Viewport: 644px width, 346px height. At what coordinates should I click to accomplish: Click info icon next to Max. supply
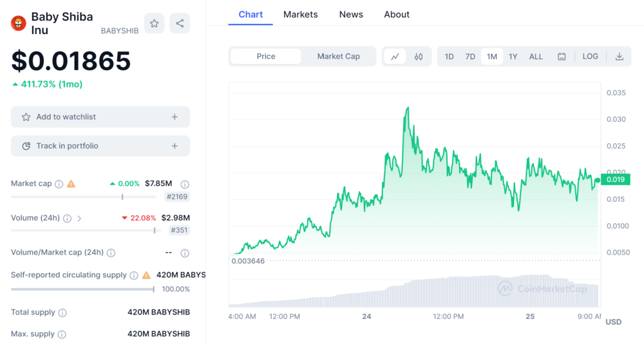(x=62, y=334)
